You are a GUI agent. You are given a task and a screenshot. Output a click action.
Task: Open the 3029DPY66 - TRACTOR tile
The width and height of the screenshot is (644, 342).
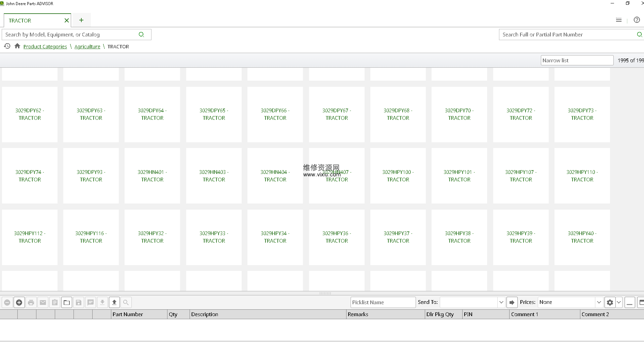[x=275, y=114]
